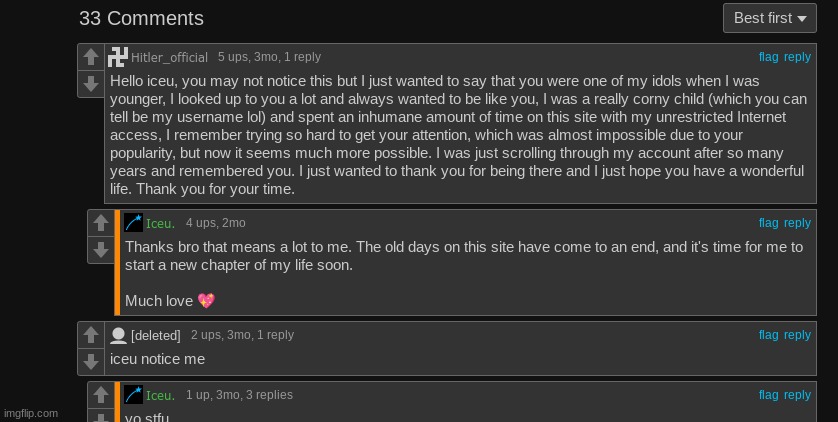The height and width of the screenshot is (422, 838).
Task: Click Iceu's avatar on 'yo stfu' reply
Action: point(133,395)
